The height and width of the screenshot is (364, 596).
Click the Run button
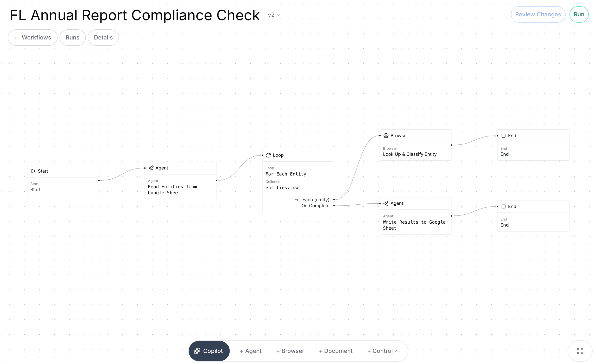[579, 14]
